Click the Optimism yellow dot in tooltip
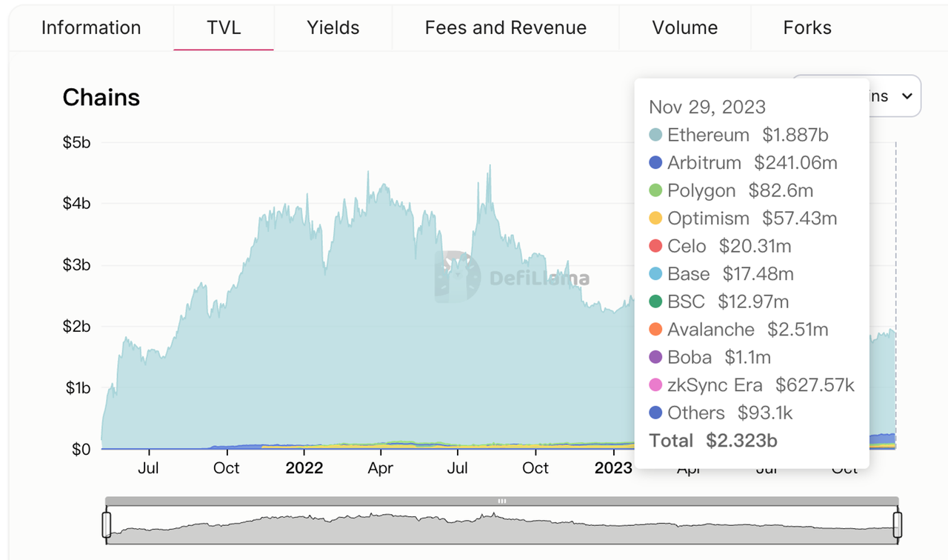Viewport: 948px width, 560px height. (655, 219)
